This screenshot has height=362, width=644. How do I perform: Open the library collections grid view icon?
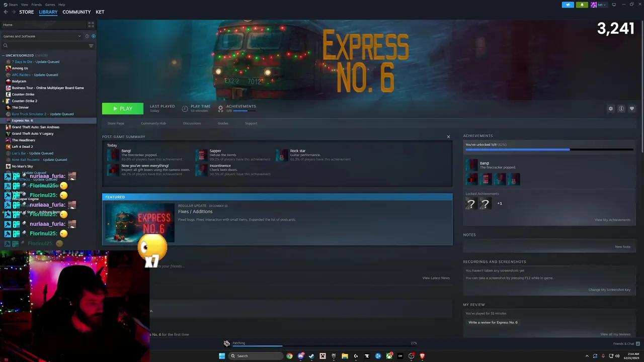pyautogui.click(x=91, y=24)
